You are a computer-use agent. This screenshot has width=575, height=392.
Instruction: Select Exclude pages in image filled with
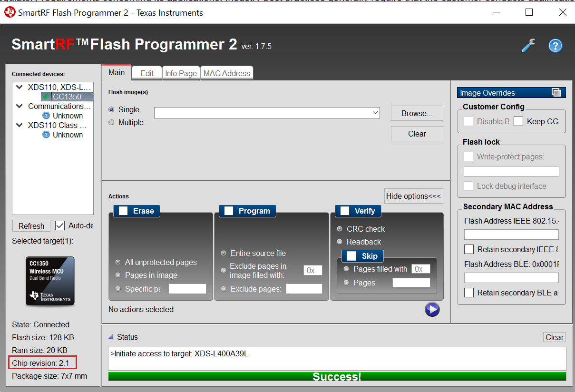(x=223, y=270)
